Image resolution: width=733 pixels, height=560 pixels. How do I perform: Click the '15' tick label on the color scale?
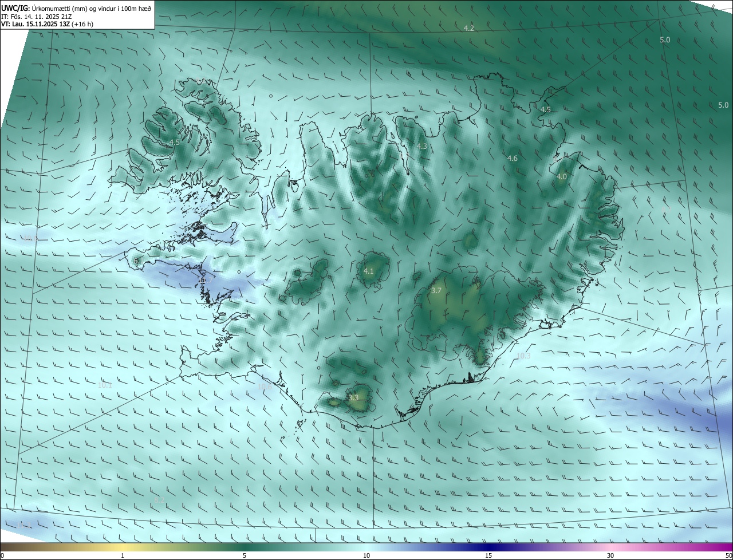point(488,556)
